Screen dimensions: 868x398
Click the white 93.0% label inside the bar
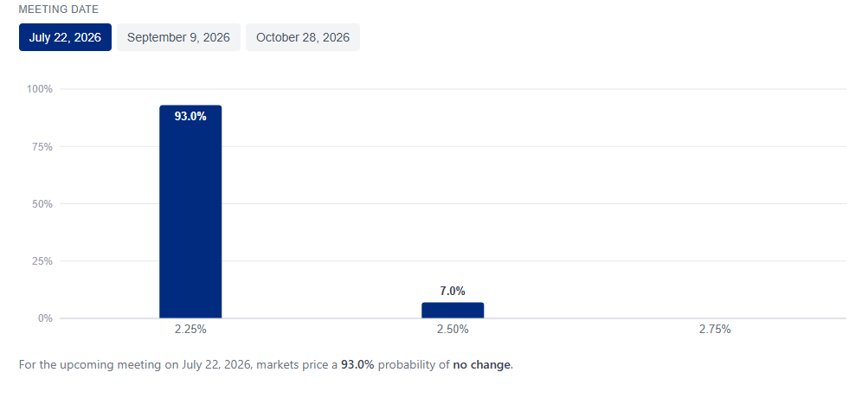pyautogui.click(x=190, y=116)
